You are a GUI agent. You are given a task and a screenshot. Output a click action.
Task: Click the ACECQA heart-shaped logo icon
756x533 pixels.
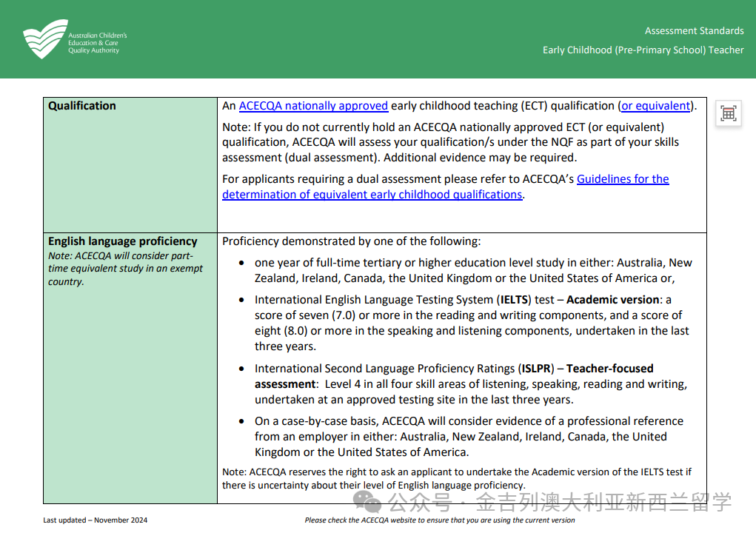click(x=45, y=39)
